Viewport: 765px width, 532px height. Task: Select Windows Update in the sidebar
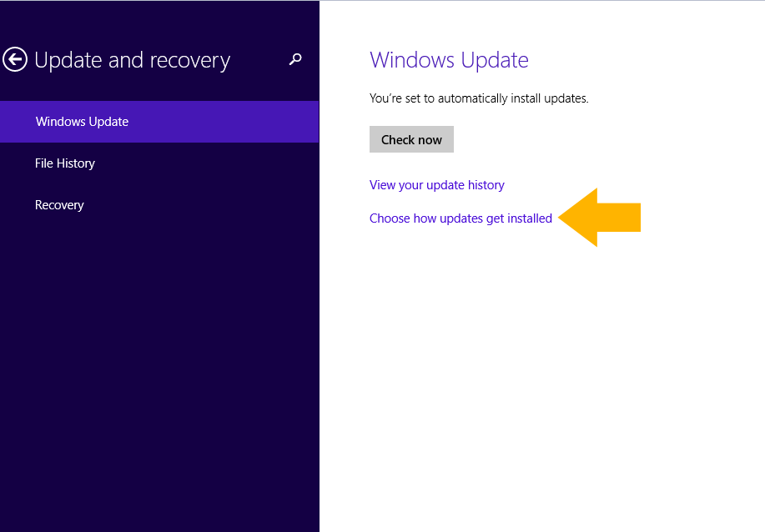(x=159, y=122)
